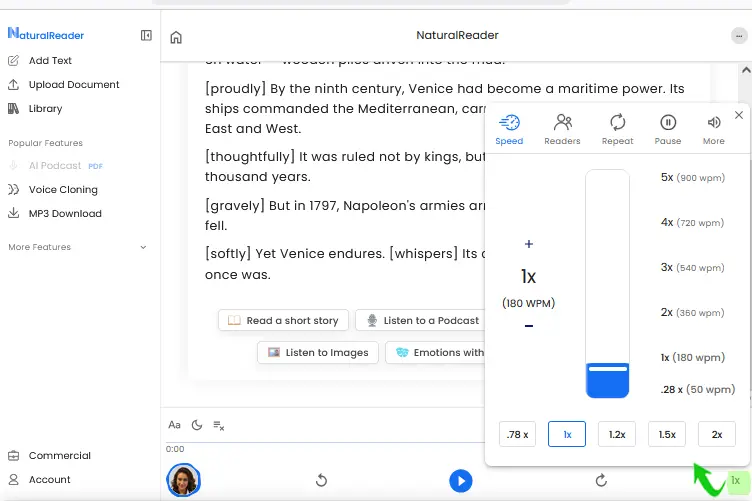Open Commercial page
Screen dimensions: 752x501
(x=49, y=455)
